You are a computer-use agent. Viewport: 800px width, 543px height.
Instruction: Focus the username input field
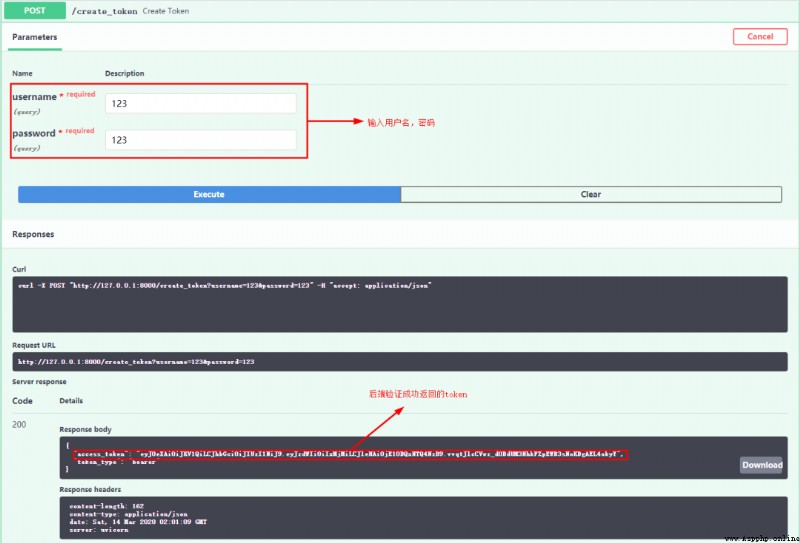201,104
